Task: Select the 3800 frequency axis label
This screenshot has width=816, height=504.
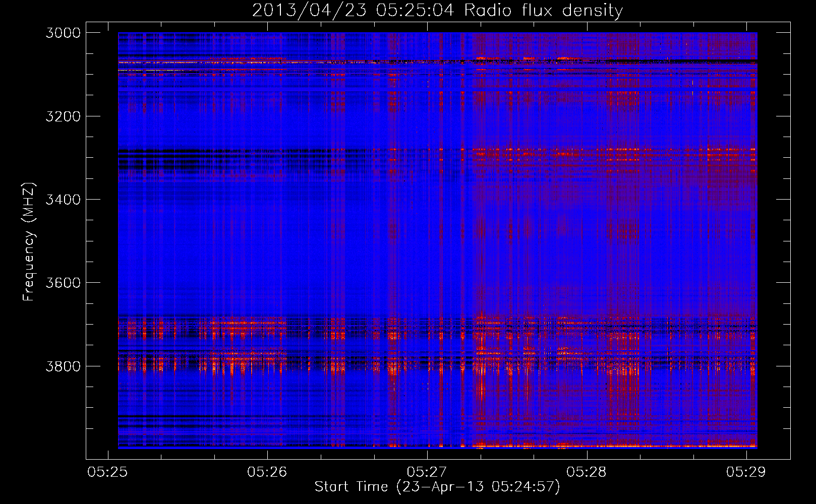Action: [63, 366]
